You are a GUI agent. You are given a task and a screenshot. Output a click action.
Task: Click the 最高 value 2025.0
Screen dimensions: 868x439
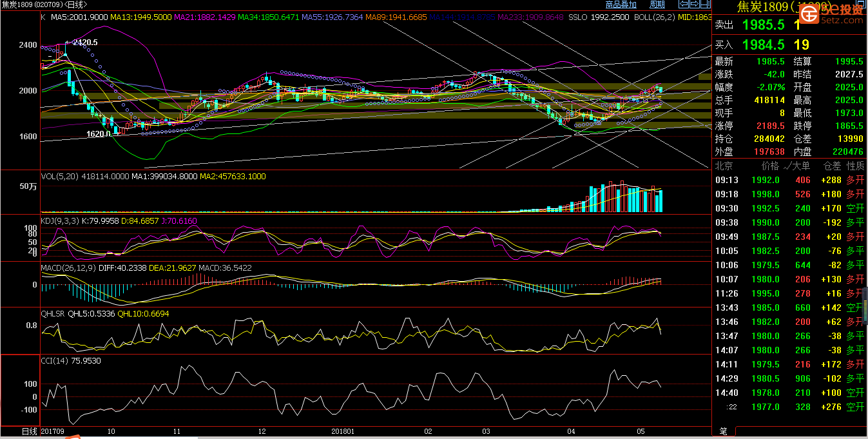point(849,100)
